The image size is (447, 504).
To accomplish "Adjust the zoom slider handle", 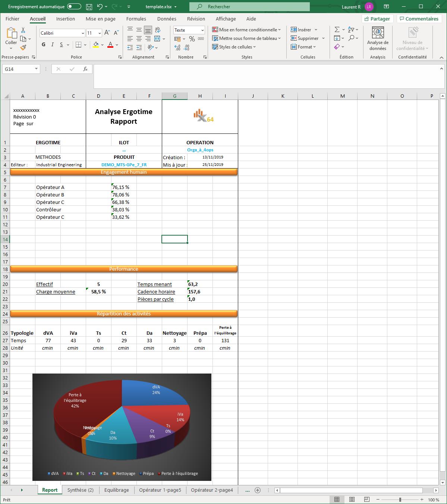I will [400, 500].
